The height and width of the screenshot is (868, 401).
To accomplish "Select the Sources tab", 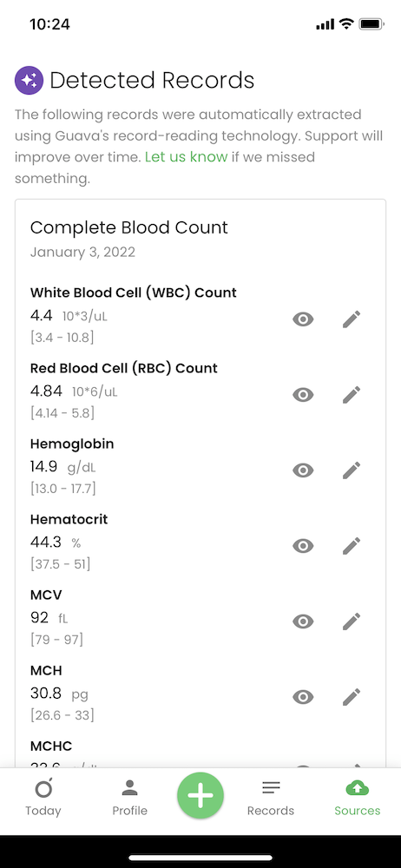I will 358,798.
